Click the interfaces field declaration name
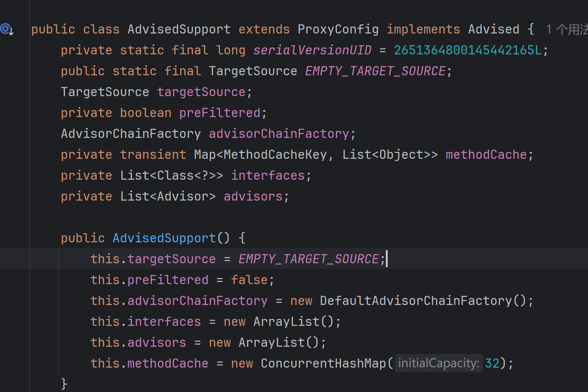588x392 pixels. [267, 176]
